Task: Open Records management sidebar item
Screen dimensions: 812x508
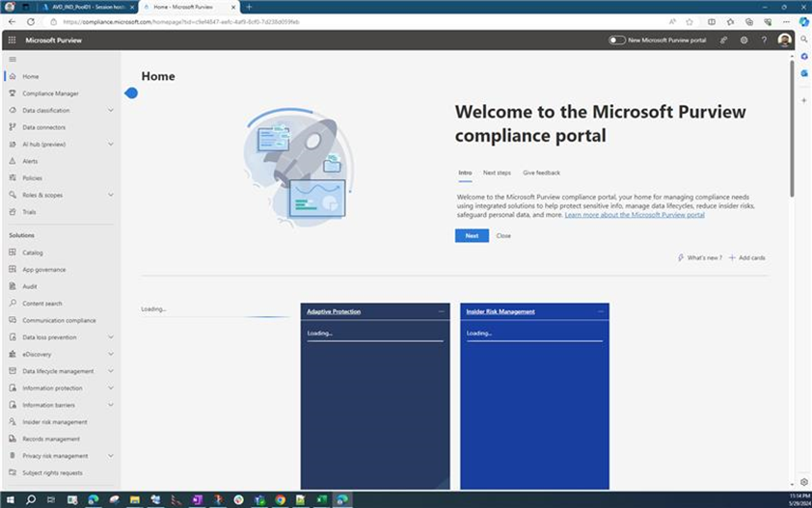Action: coord(51,440)
